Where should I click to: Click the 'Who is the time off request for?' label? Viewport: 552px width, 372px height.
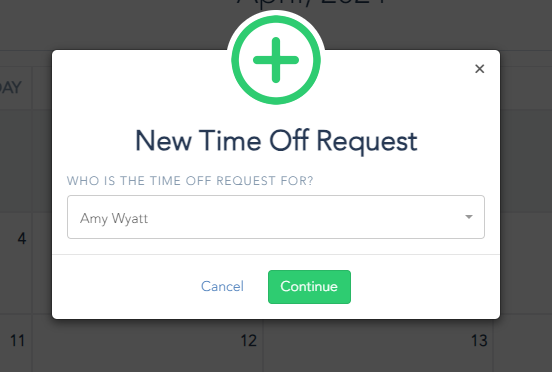click(190, 181)
